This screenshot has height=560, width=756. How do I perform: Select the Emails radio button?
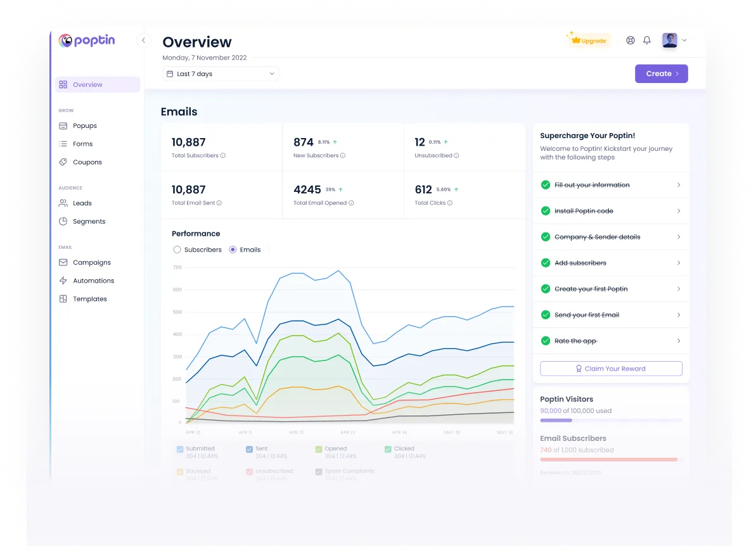(x=233, y=250)
